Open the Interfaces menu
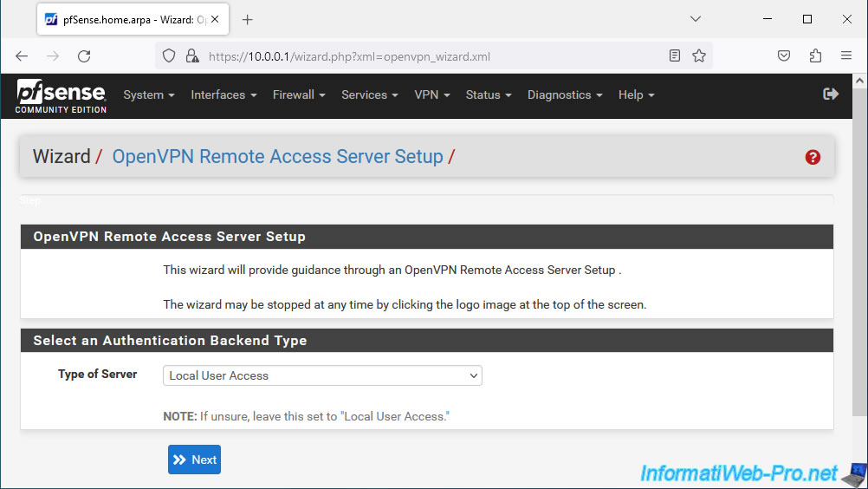The height and width of the screenshot is (489, 868). [223, 95]
